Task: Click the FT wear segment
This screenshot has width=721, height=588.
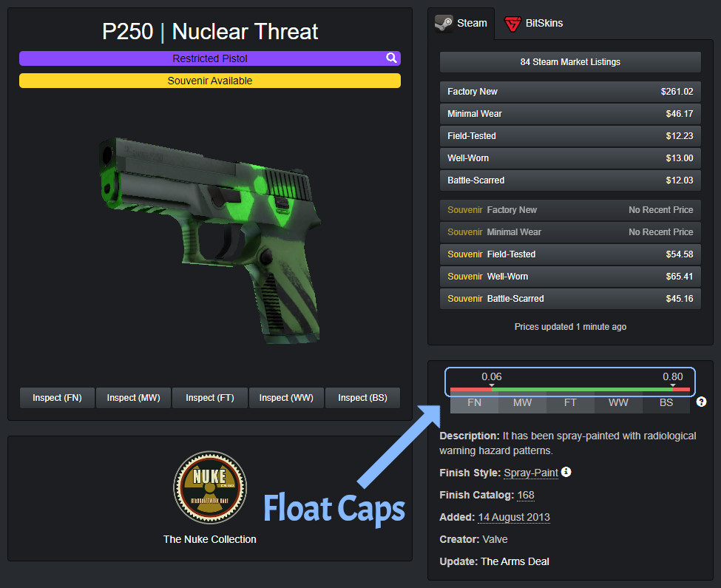Action: (570, 403)
